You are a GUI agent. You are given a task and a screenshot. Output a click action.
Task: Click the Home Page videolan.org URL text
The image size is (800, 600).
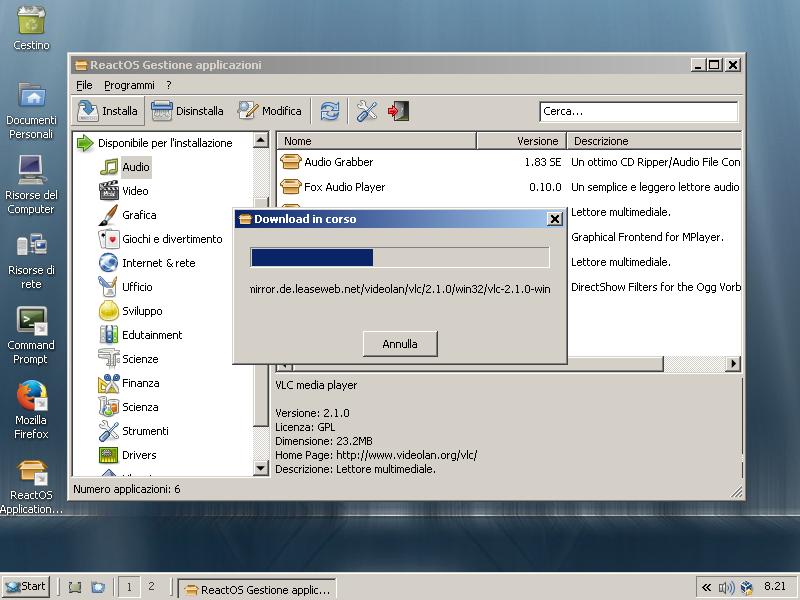407,455
